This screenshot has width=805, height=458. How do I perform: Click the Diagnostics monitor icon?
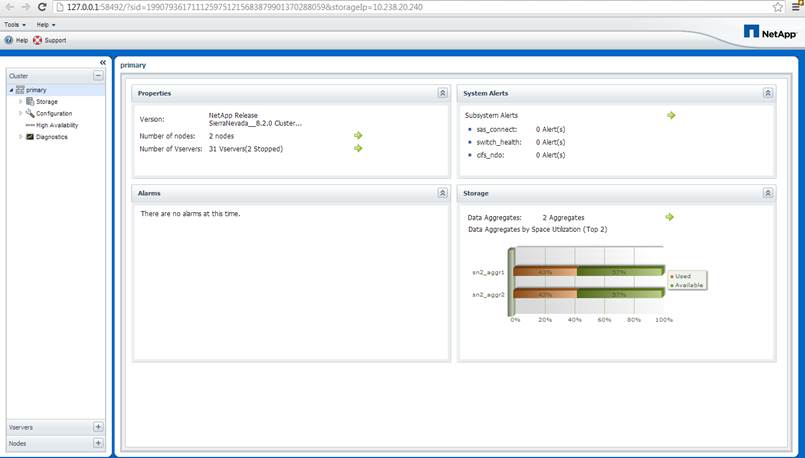[x=30, y=137]
